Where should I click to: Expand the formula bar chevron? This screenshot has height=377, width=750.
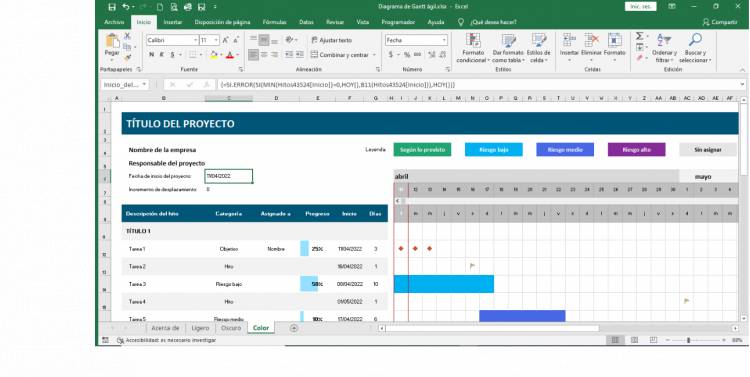click(x=742, y=84)
